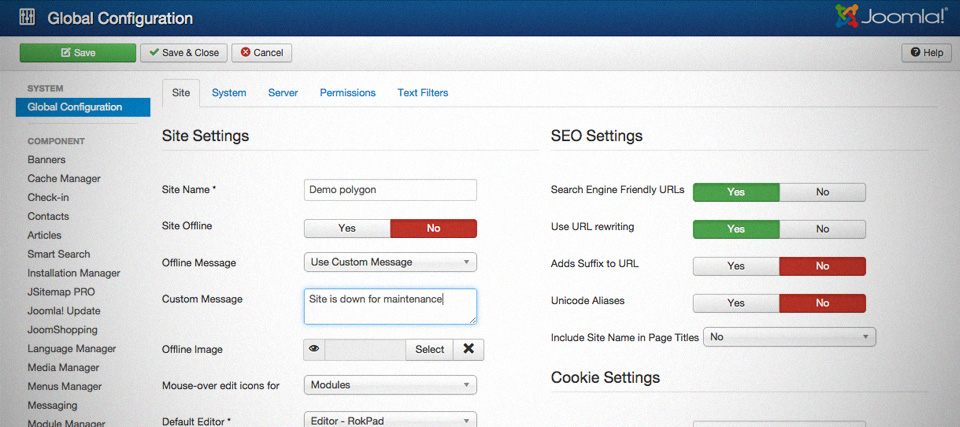Cancel the configuration changes
The height and width of the screenshot is (427, 960).
pyautogui.click(x=262, y=53)
